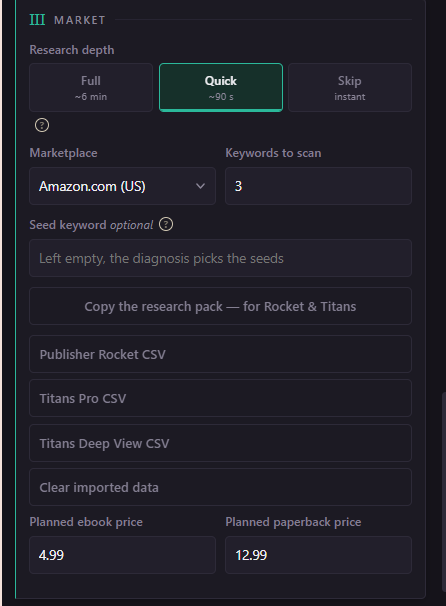This screenshot has height=606, width=446.
Task: Edit the Planned ebook price field
Action: point(123,555)
